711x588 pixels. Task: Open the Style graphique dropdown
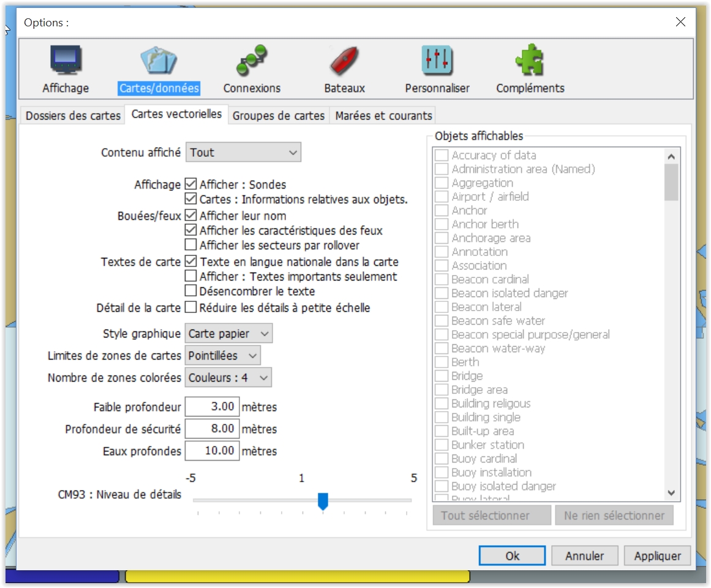pyautogui.click(x=228, y=334)
